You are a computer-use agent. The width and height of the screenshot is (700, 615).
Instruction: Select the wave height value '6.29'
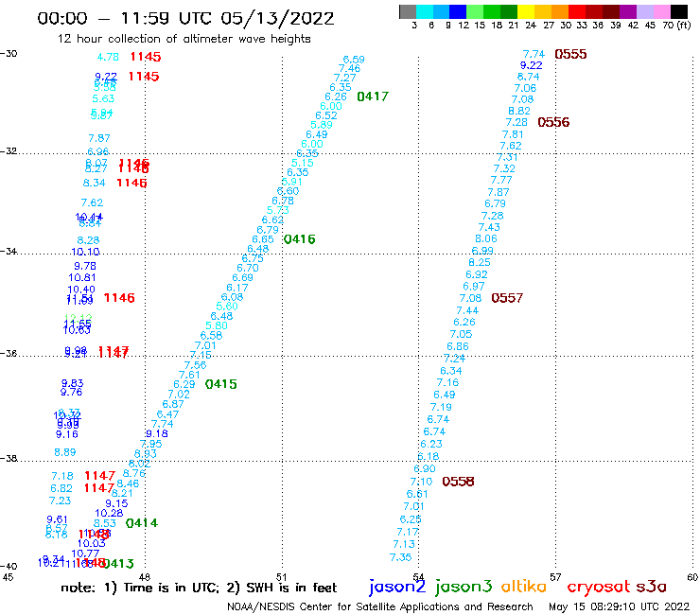pyautogui.click(x=184, y=384)
